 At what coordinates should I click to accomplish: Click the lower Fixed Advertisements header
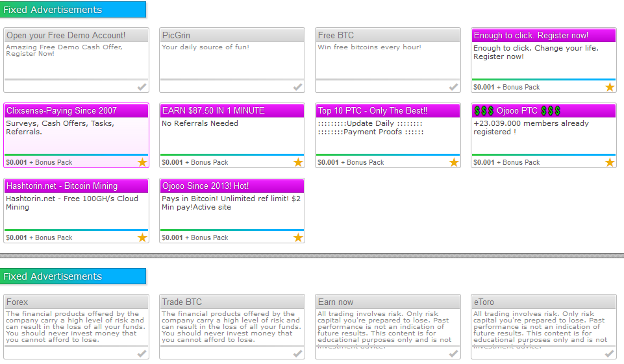coord(53,276)
